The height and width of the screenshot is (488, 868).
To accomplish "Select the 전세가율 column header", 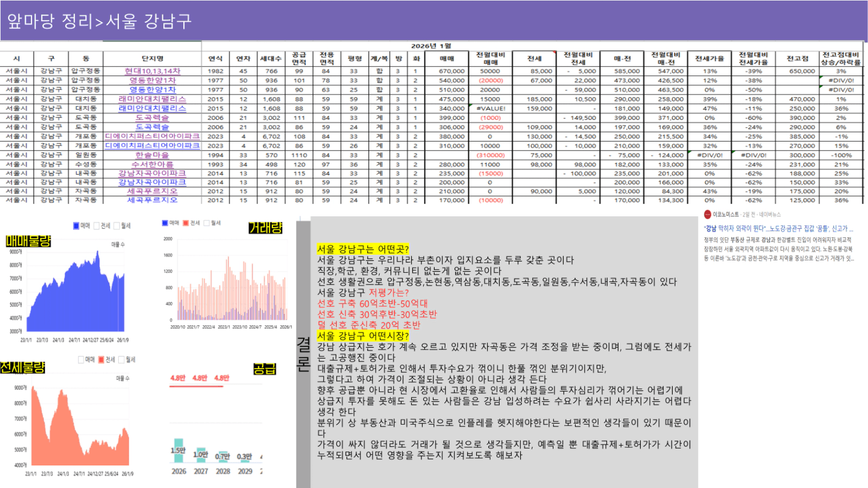I will [709, 59].
